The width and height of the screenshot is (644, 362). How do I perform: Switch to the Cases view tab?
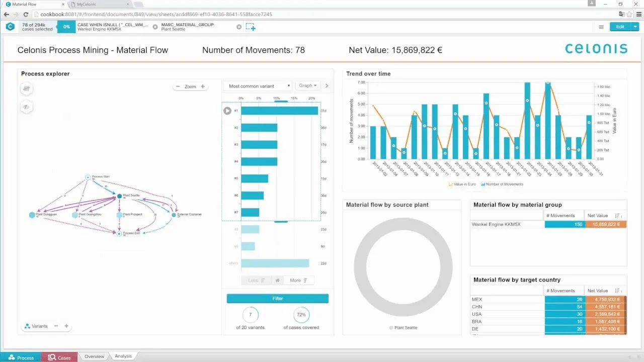[59, 357]
